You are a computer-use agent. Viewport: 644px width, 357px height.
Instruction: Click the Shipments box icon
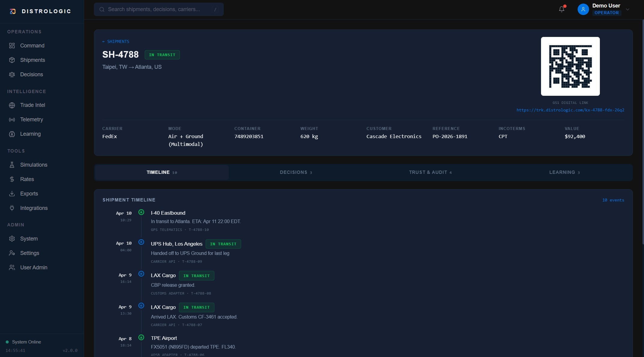click(12, 60)
